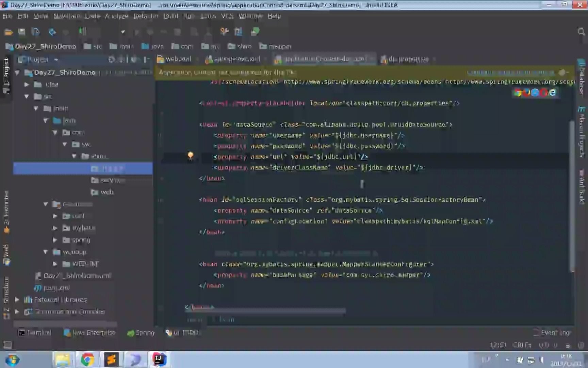Click the intention light bulb in gutter

(191, 155)
